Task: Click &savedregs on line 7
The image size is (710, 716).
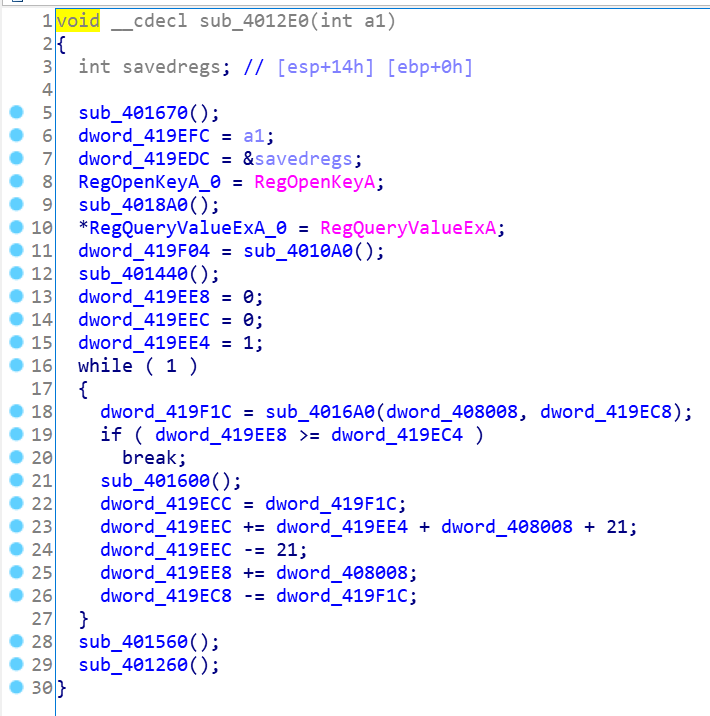Action: coord(298,159)
